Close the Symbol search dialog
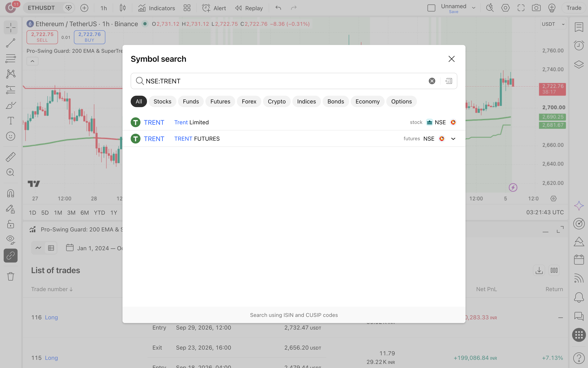The image size is (588, 368). (x=451, y=59)
